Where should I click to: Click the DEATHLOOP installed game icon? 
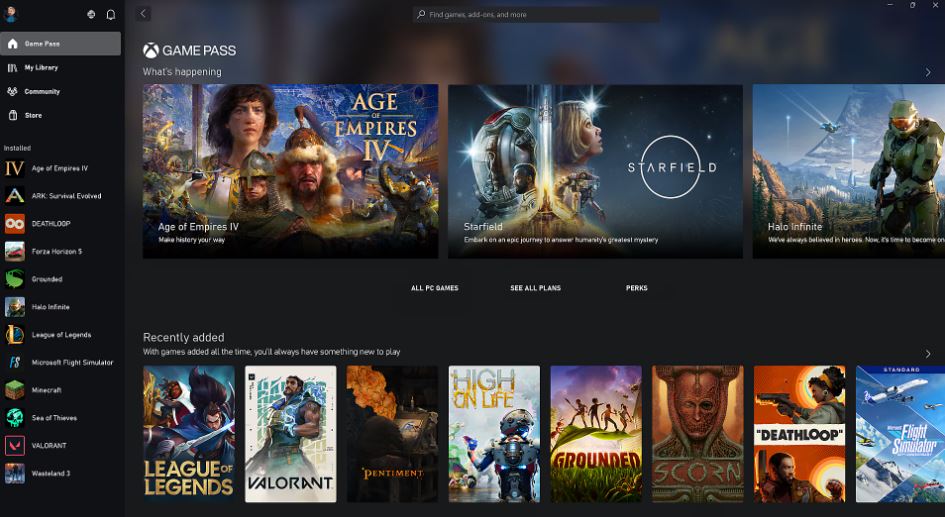coord(14,224)
